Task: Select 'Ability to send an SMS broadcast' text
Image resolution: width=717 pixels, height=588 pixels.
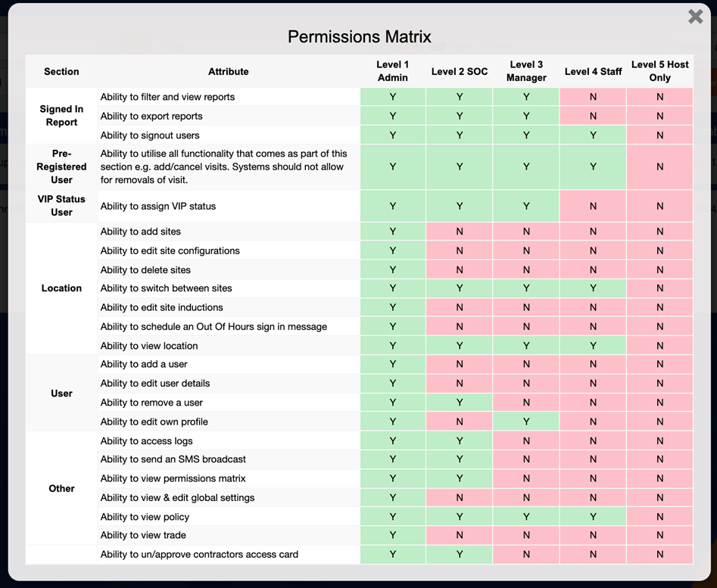Action: coord(173,459)
